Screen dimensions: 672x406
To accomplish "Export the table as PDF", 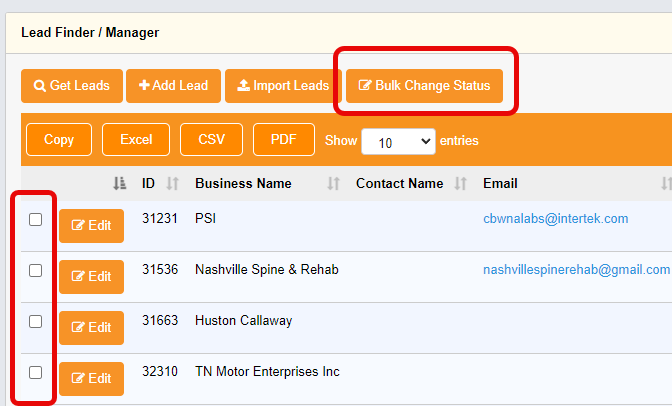I will (284, 140).
